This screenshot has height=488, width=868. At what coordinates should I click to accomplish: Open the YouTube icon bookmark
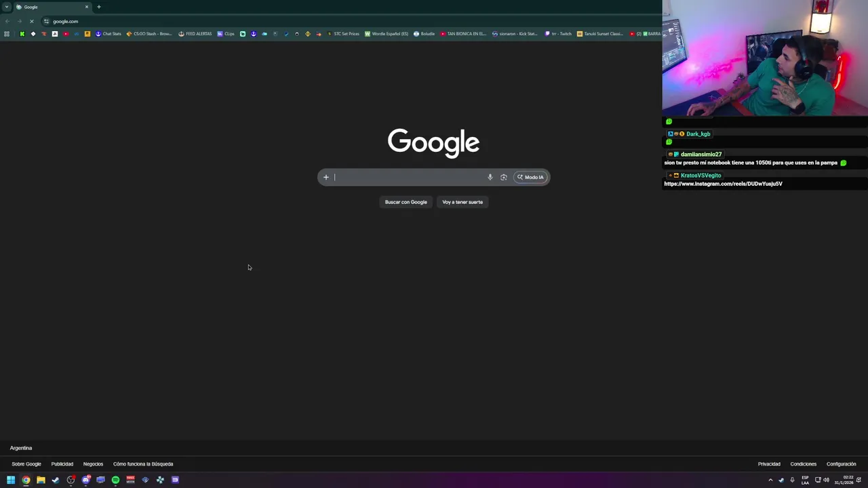66,34
